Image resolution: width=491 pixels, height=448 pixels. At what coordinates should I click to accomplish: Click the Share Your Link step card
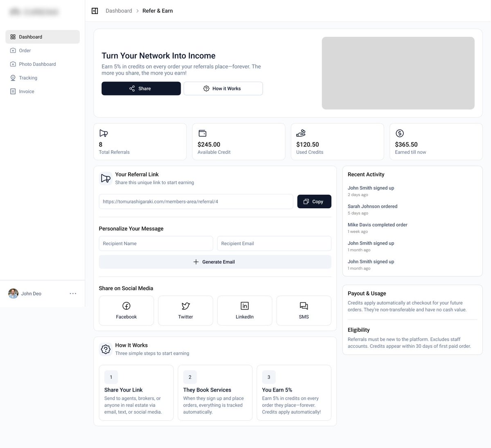point(136,393)
